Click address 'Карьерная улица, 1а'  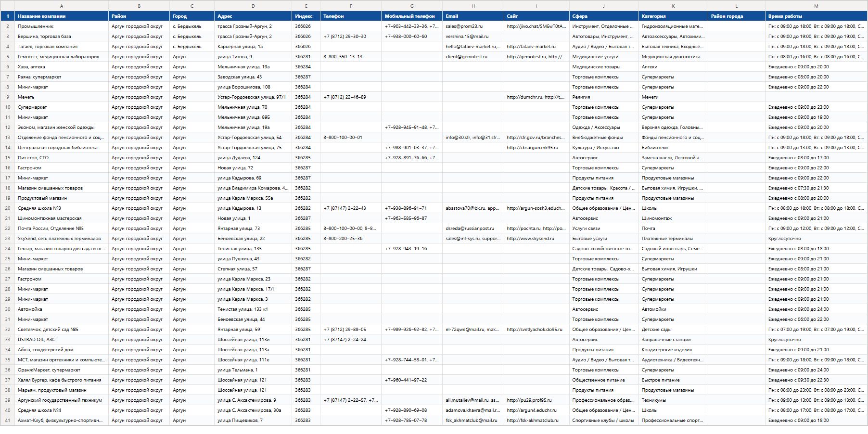[253, 46]
